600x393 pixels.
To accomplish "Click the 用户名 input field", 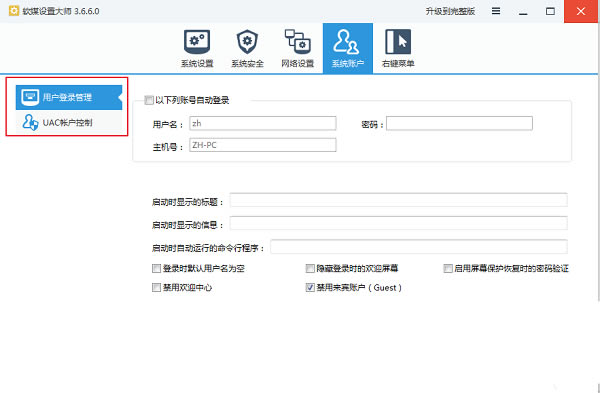I will click(262, 123).
